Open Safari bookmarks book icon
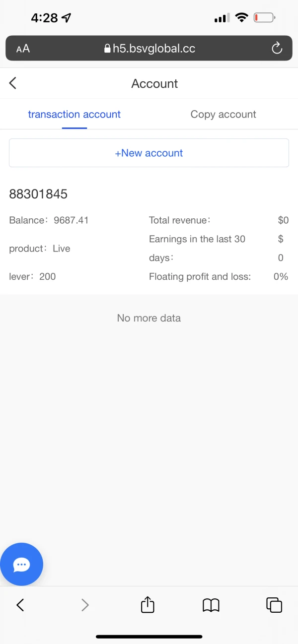The width and height of the screenshot is (298, 644). click(211, 604)
